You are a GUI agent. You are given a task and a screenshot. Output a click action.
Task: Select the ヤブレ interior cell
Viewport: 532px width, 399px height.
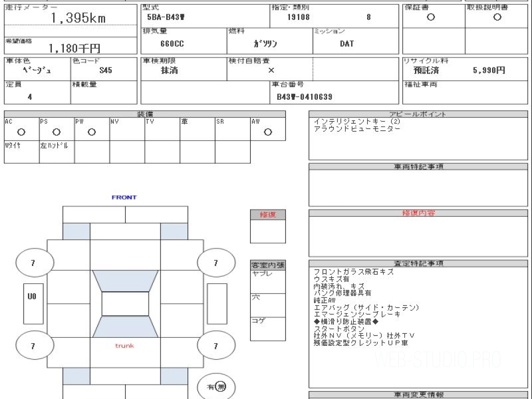tap(268, 282)
